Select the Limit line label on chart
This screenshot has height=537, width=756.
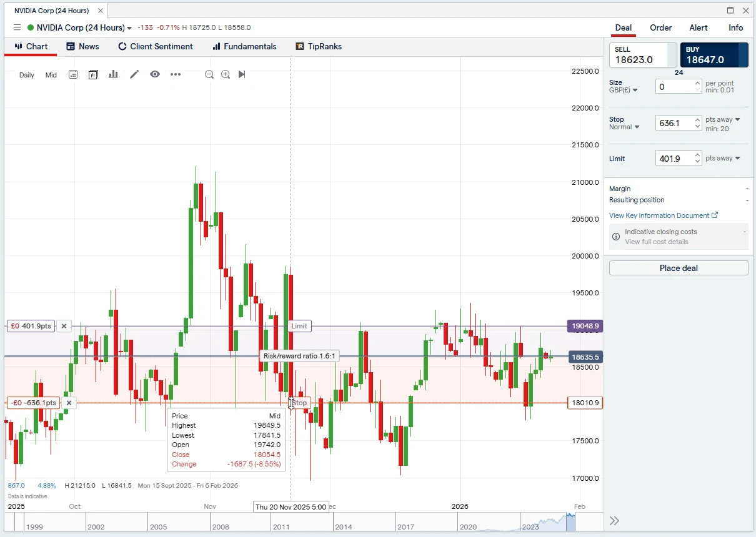(299, 326)
